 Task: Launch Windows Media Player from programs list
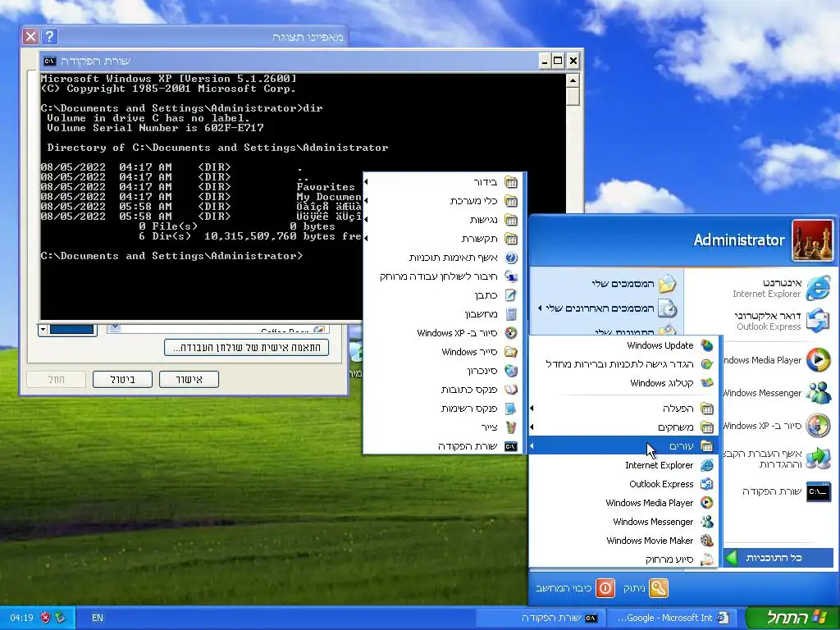[623, 503]
